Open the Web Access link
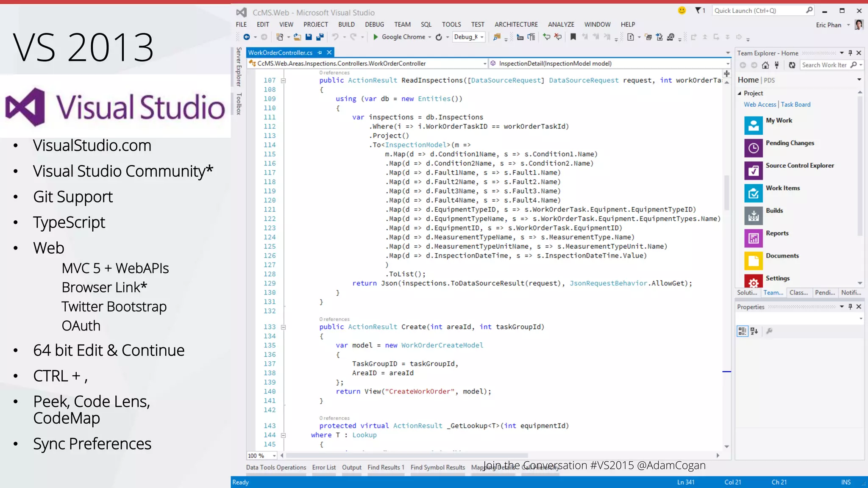Image resolution: width=868 pixels, height=488 pixels. 760,105
